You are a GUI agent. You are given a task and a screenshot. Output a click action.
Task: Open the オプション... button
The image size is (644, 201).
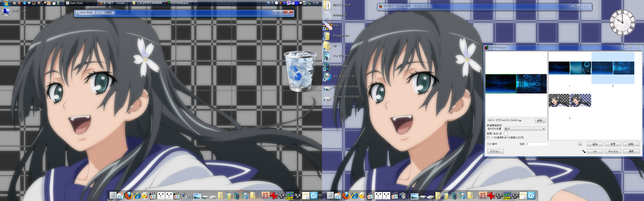point(496,151)
